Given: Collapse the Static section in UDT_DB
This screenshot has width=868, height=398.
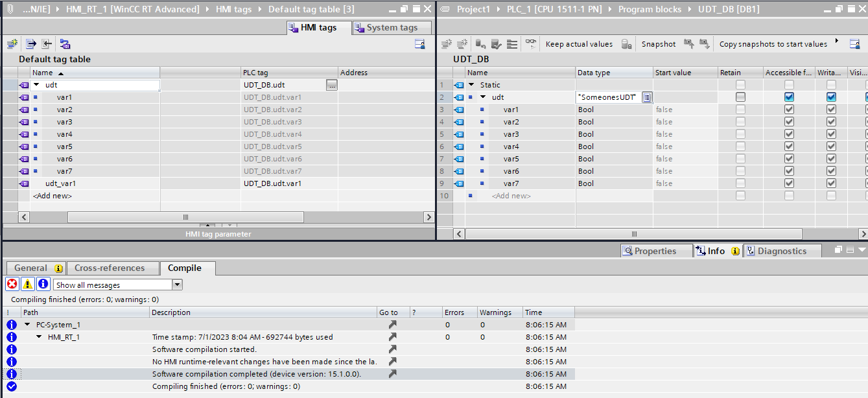Looking at the screenshot, I should [471, 85].
